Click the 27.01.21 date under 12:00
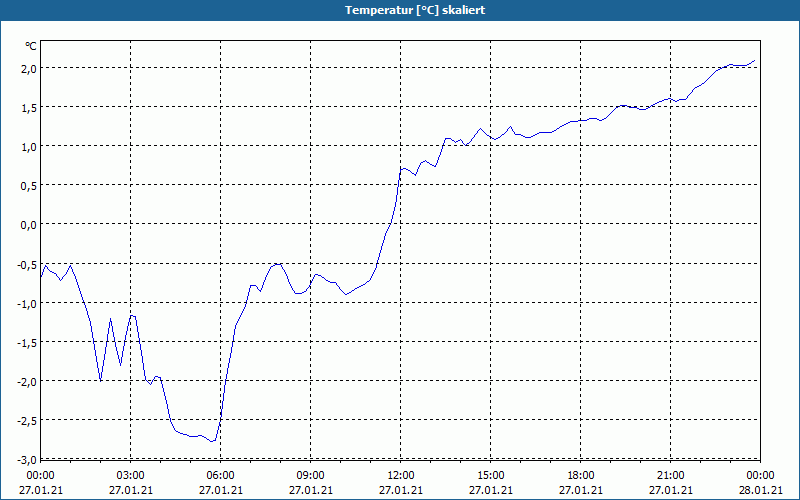Viewport: 800px width, 500px height. pos(401,490)
